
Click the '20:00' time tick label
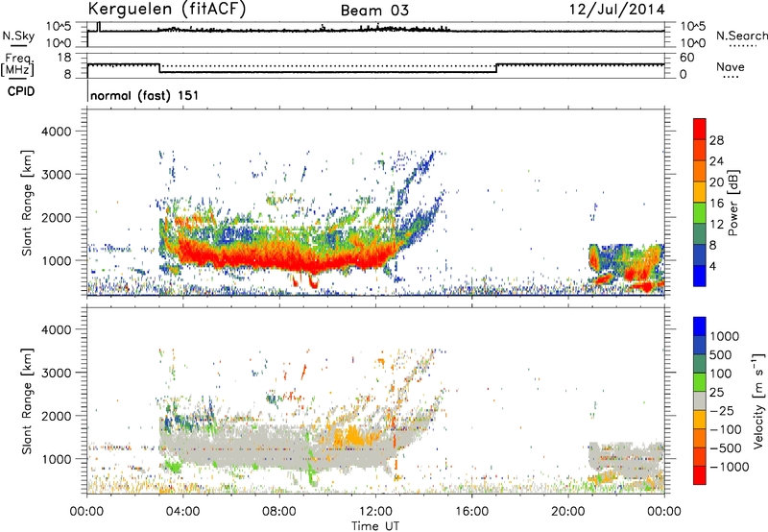coord(567,512)
